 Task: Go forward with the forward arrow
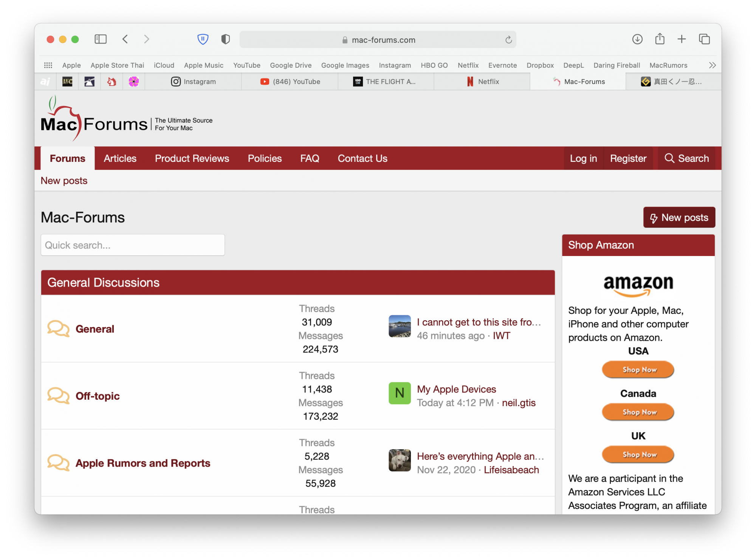click(x=147, y=39)
